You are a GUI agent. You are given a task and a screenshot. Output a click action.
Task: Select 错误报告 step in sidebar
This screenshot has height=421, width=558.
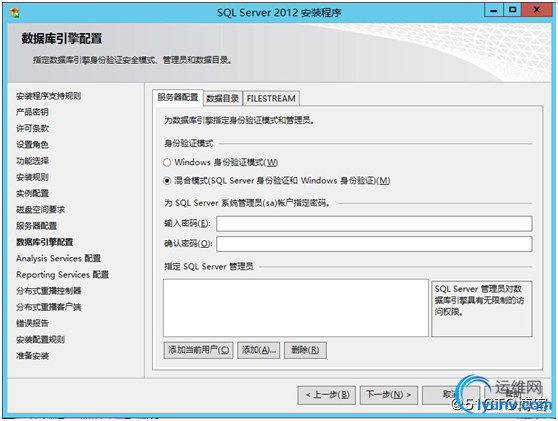32,323
